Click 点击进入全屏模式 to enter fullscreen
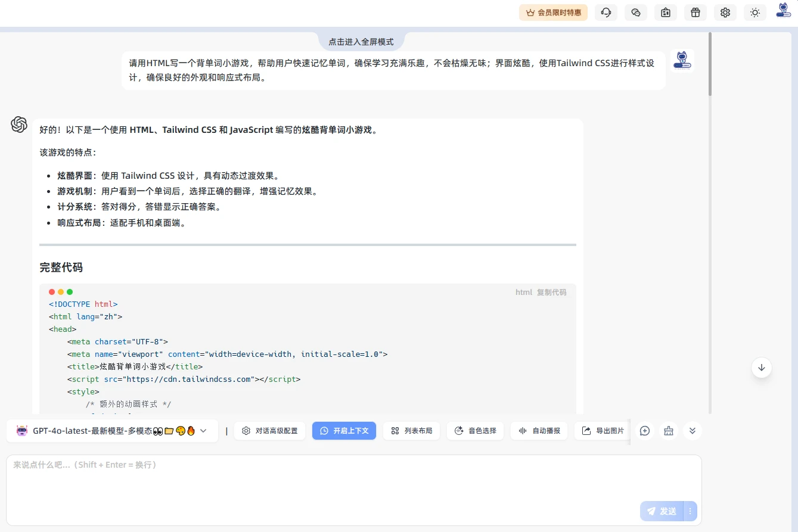798x532 pixels. click(x=361, y=42)
